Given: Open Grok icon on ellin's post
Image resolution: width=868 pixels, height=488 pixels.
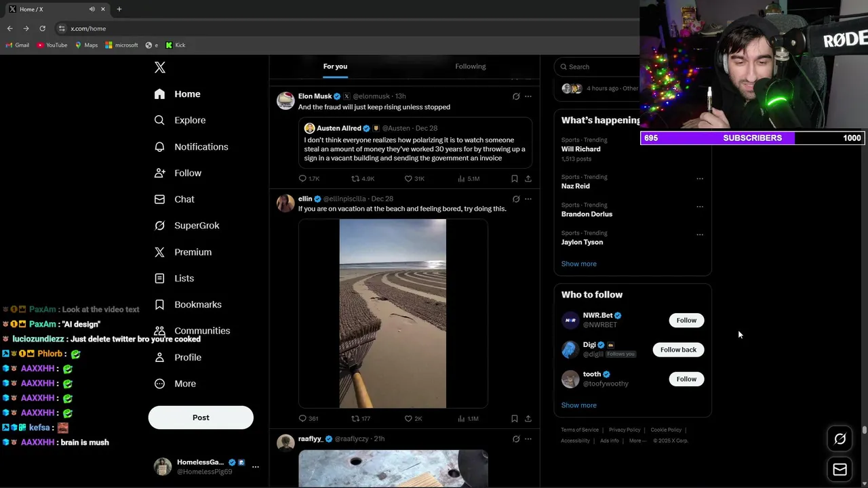Looking at the screenshot, I should click(516, 199).
